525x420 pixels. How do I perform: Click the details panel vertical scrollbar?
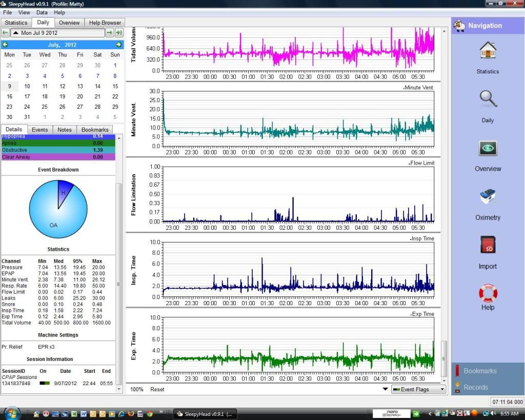(x=118, y=284)
